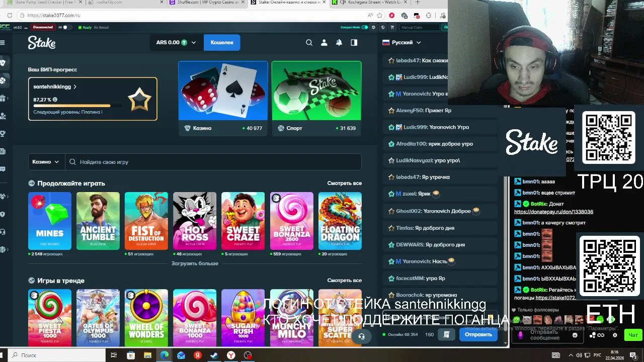Image resolution: width=644 pixels, height=362 pixels.
Task: Click the info icon next to 87,27 %
Action: coord(55,100)
